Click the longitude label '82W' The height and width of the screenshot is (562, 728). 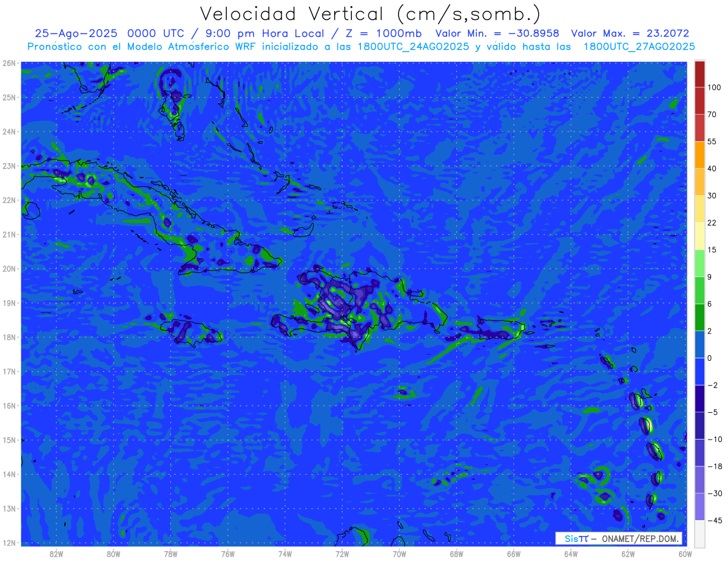[x=56, y=554]
